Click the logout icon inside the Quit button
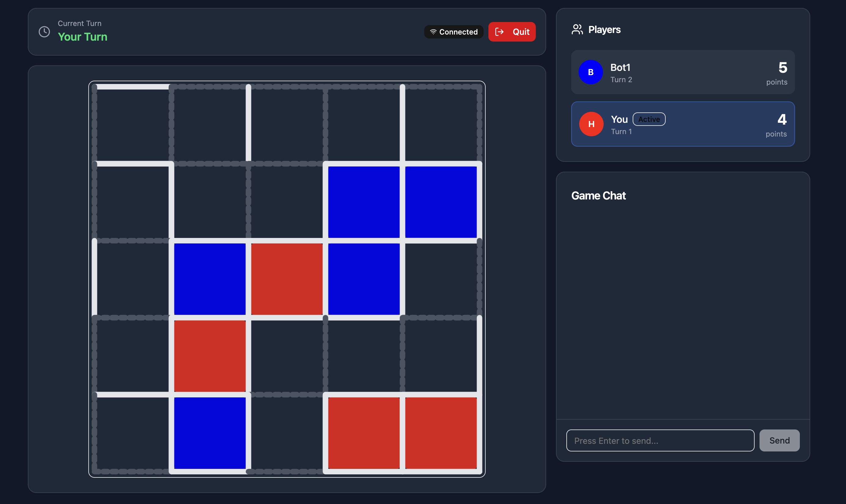This screenshot has width=846, height=504. pyautogui.click(x=500, y=31)
